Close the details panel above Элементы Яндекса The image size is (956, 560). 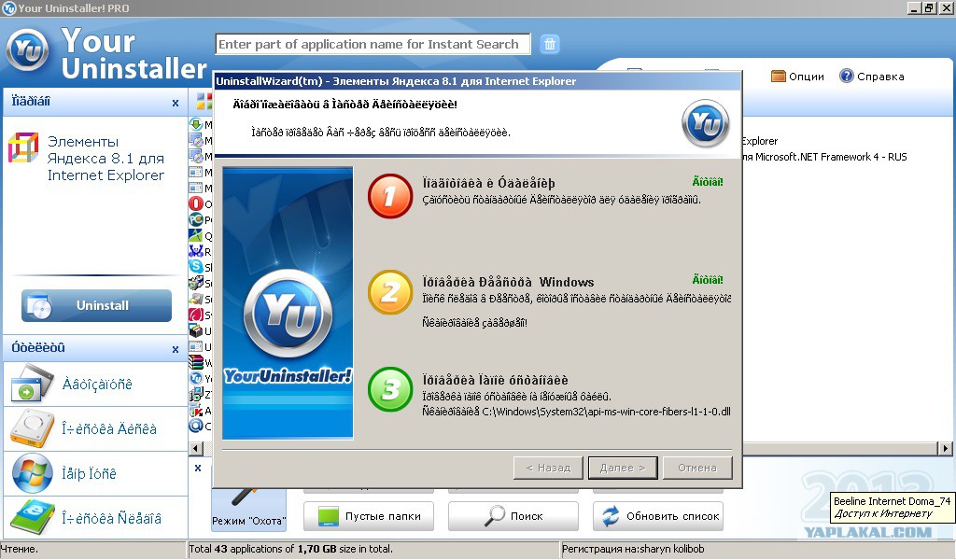[x=176, y=103]
